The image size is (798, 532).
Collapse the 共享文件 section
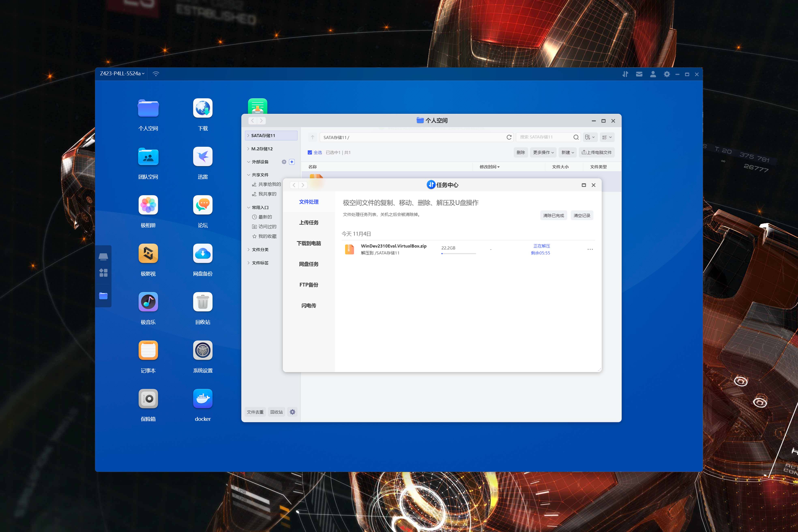(x=248, y=175)
